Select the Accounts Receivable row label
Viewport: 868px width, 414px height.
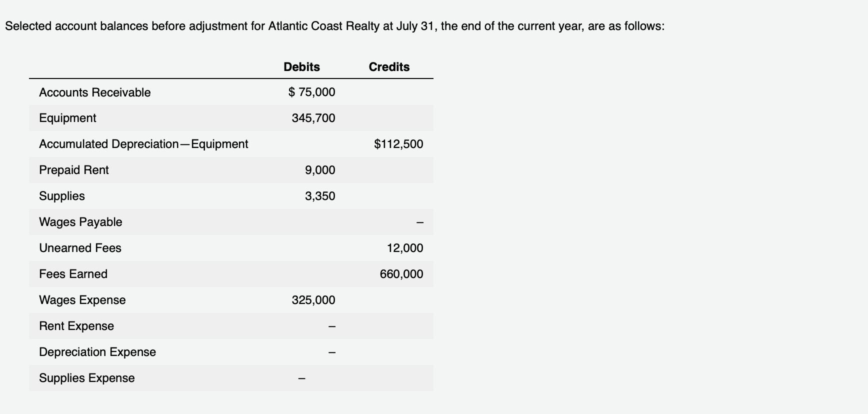coord(95,92)
